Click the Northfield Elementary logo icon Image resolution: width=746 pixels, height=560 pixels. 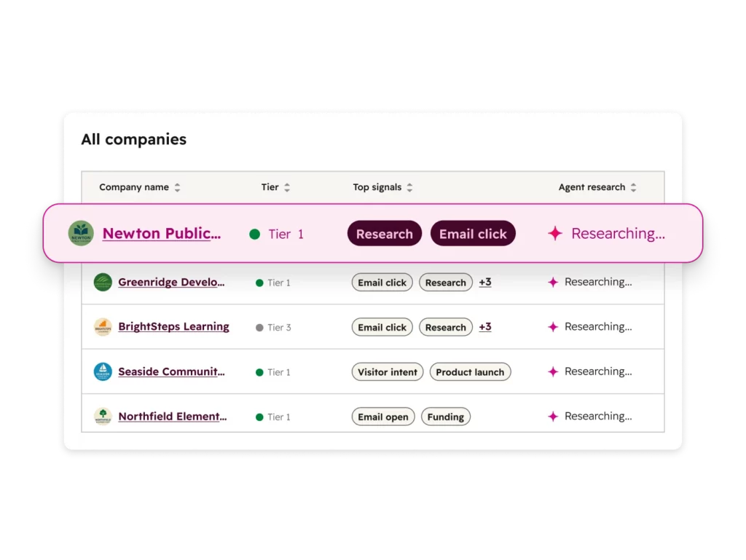click(x=103, y=417)
